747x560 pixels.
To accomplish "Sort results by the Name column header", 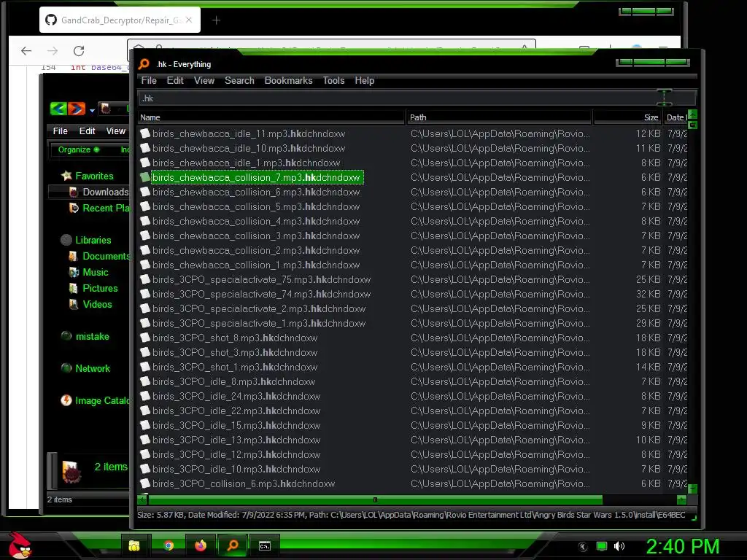I will (271, 117).
